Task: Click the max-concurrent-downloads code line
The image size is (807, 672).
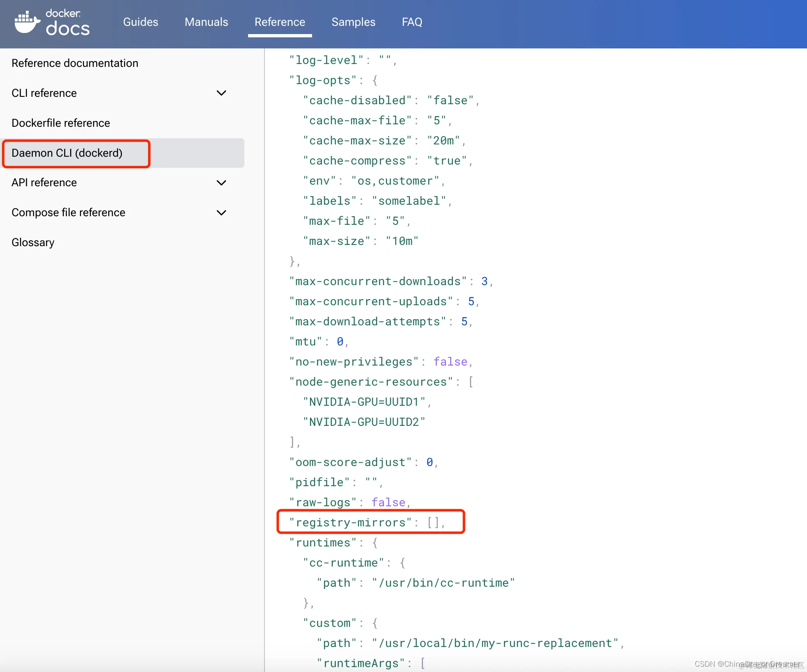Action: point(390,281)
